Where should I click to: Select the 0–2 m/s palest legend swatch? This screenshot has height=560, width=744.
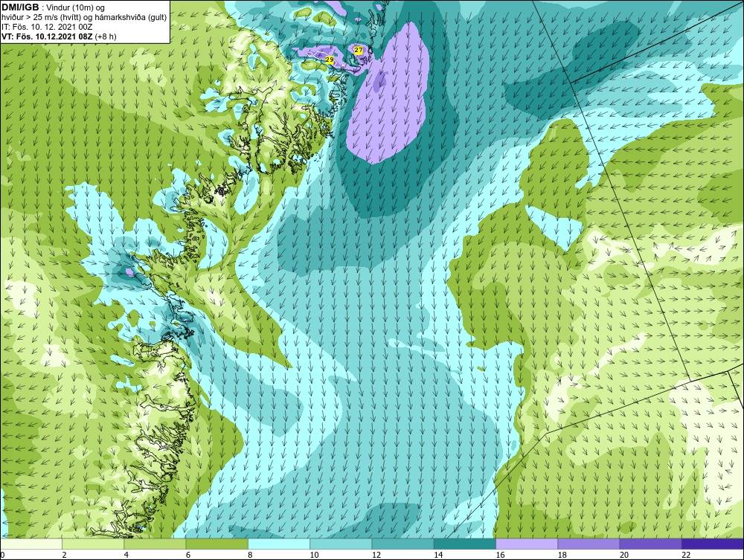(x=31, y=544)
